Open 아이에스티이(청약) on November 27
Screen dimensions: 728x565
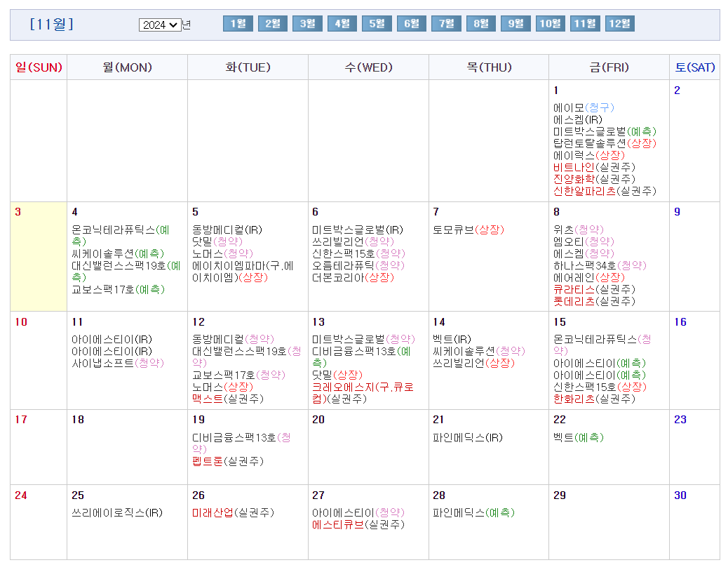(x=358, y=513)
